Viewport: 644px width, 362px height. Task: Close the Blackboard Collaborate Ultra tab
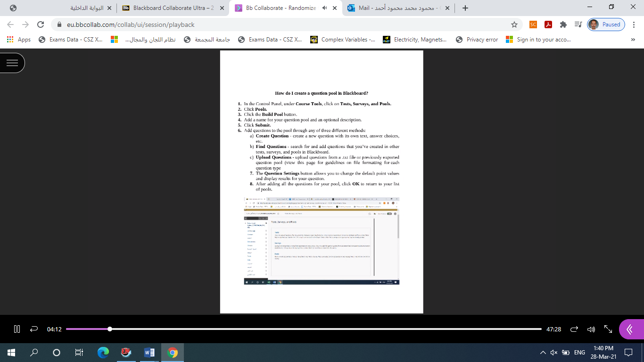tap(222, 8)
